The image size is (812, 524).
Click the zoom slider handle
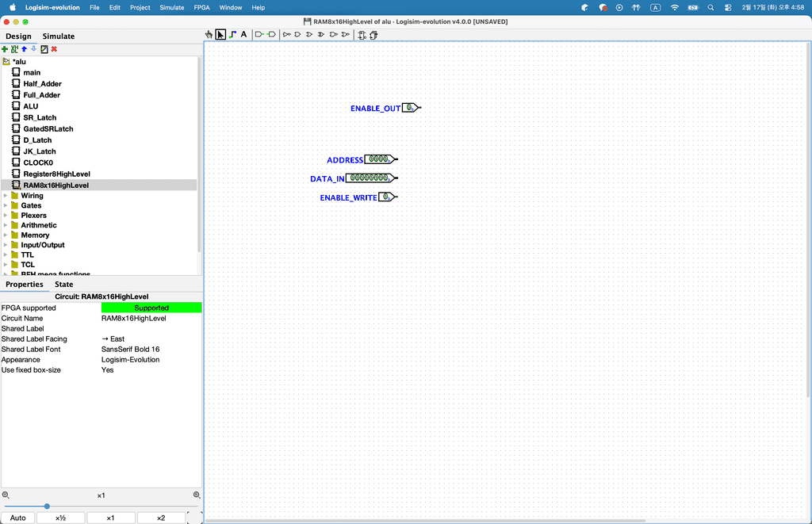[47, 506]
